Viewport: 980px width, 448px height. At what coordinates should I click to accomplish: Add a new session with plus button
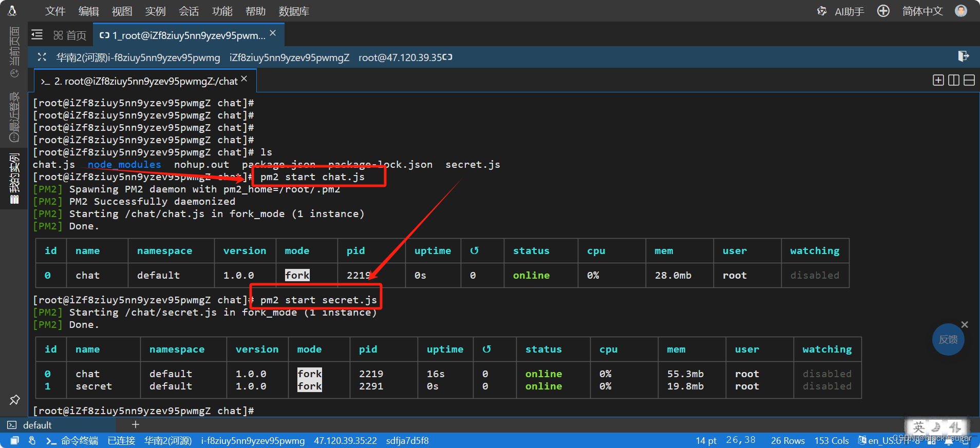(136, 424)
